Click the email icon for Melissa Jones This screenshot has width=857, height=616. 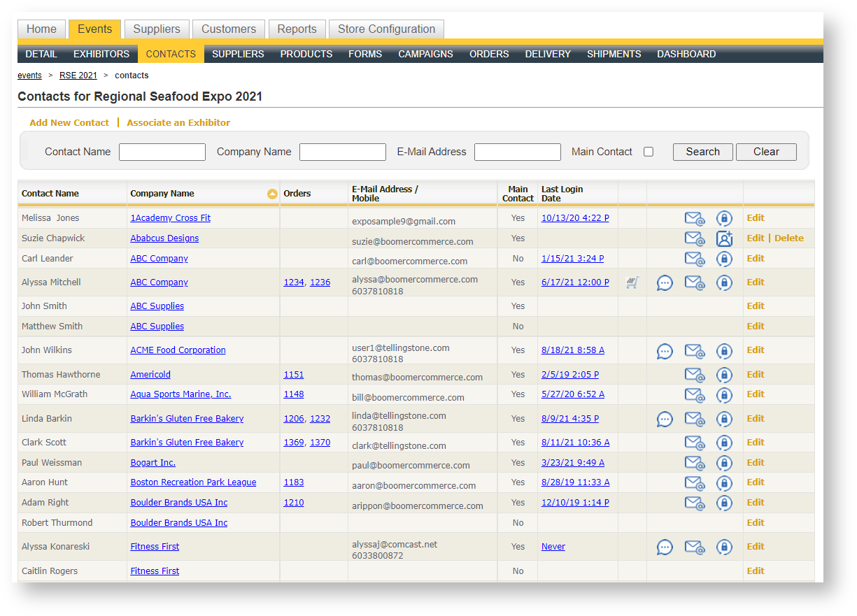[694, 218]
